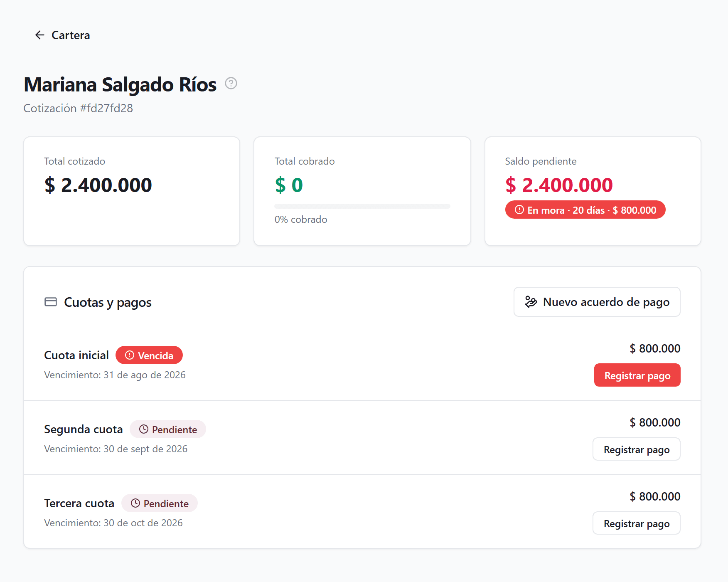Click the alert icon in the En mora badge
This screenshot has width=728, height=582.
tap(519, 210)
